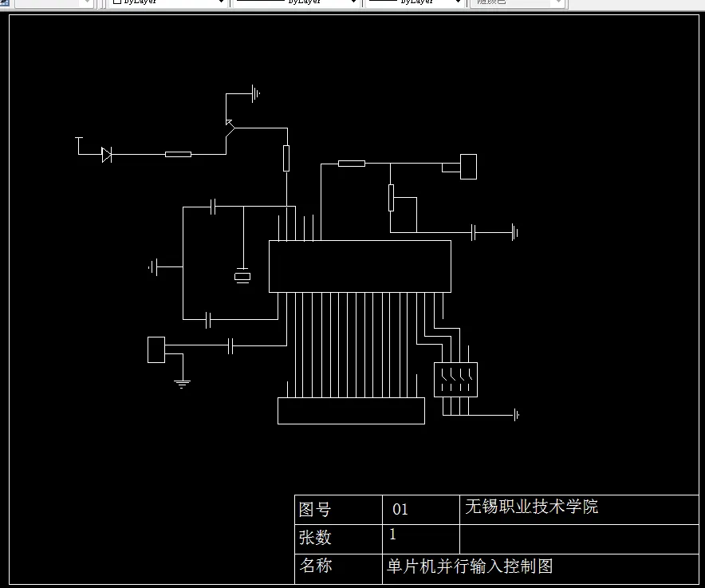Select the diode symbol on the left
This screenshot has width=705, height=588.
(x=106, y=155)
